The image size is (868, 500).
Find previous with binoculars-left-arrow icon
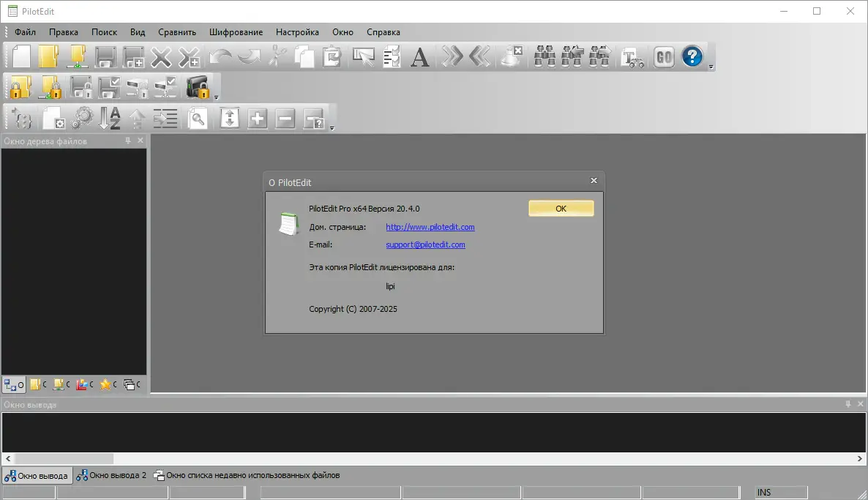coord(572,57)
